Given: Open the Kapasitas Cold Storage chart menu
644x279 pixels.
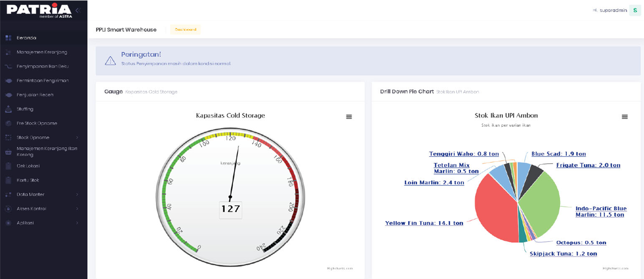Looking at the screenshot, I should pyautogui.click(x=349, y=117).
